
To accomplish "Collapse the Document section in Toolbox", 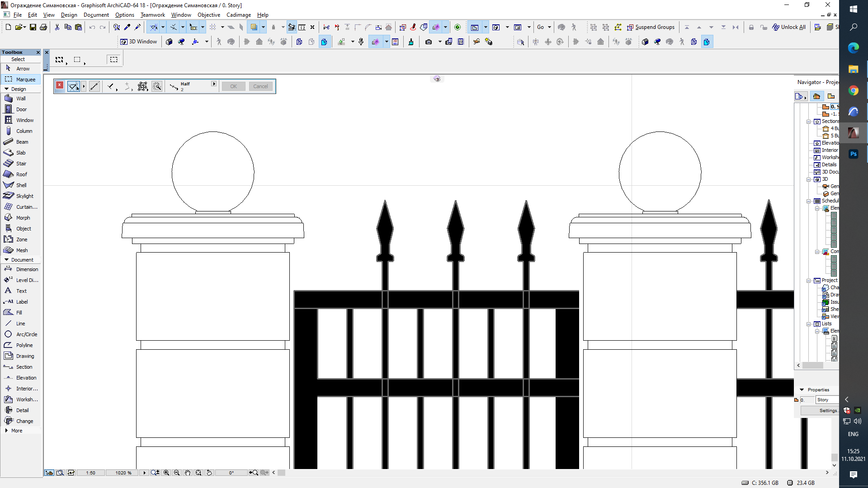I will click(x=6, y=260).
